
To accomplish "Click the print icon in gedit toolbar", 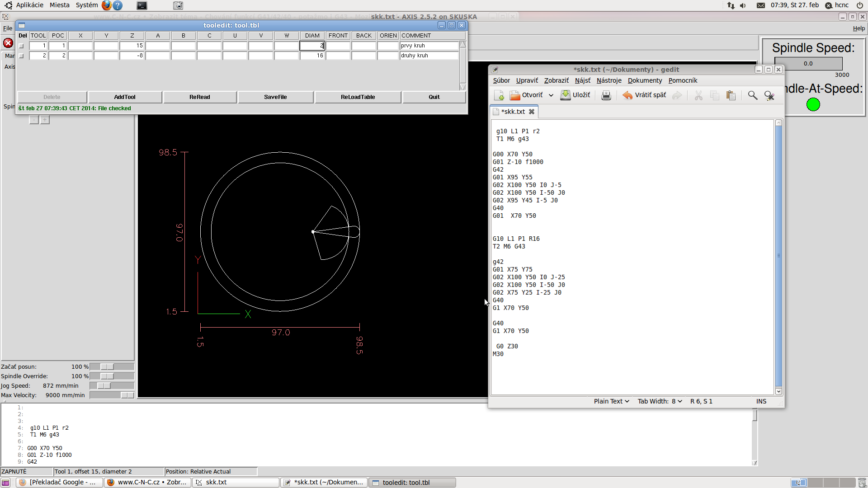I will pyautogui.click(x=606, y=95).
